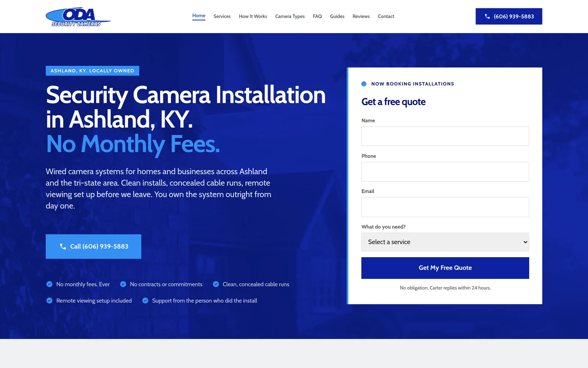588x368 pixels.
Task: Click the blue dot beside Now Booking Installations
Action: [364, 84]
